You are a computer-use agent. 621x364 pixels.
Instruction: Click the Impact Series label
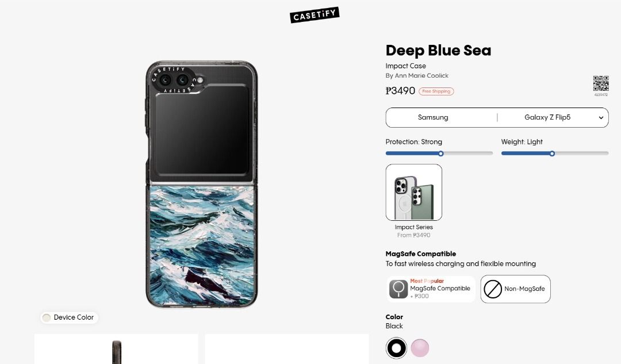[413, 227]
